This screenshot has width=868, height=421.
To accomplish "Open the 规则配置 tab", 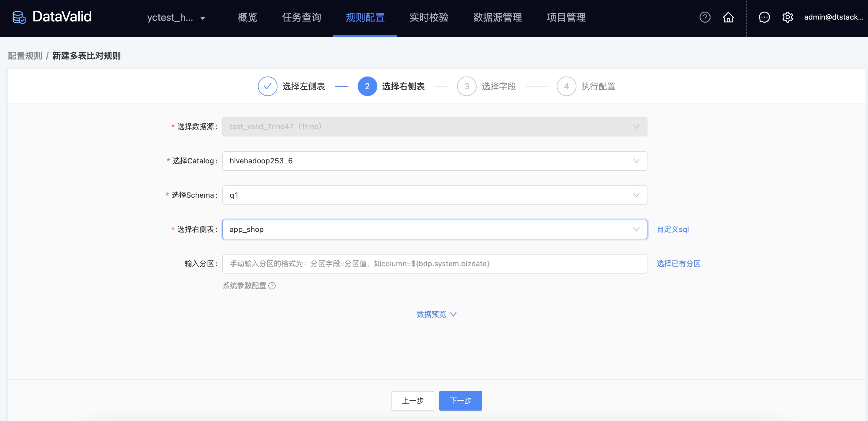I will pyautogui.click(x=365, y=17).
